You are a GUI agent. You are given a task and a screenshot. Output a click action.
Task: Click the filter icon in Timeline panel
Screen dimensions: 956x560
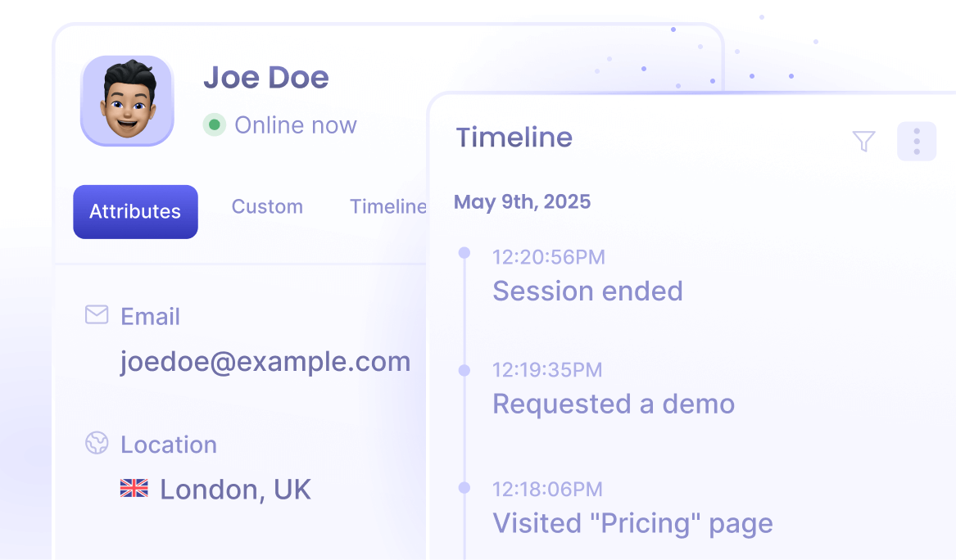pyautogui.click(x=863, y=142)
